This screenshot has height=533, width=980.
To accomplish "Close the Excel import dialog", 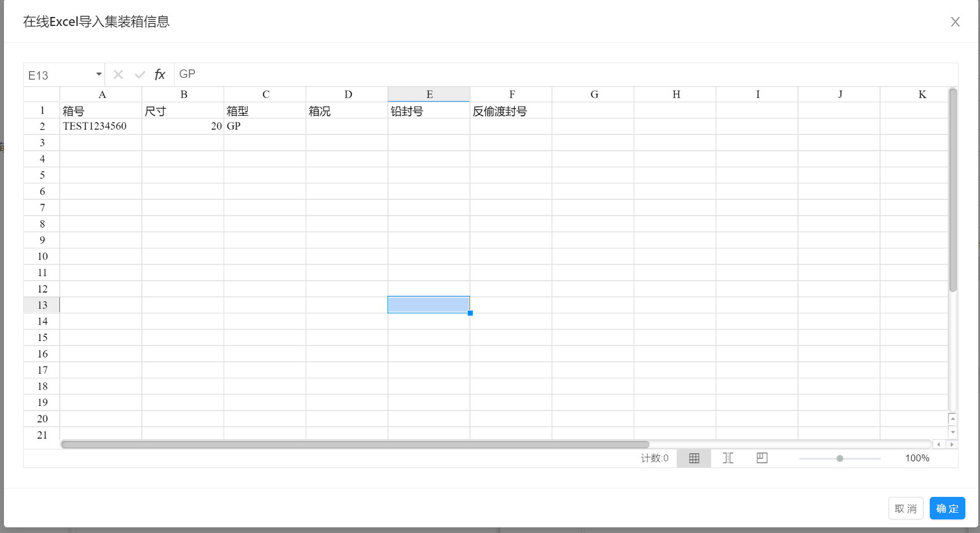I will (x=955, y=21).
